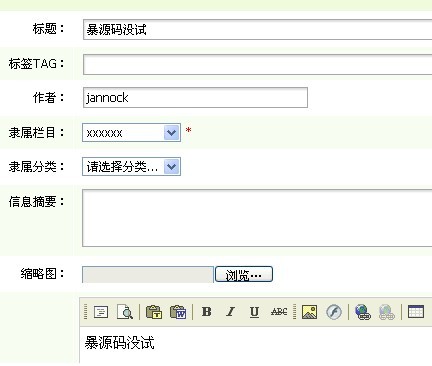Click the 缩略图： label
The image size is (432, 366).
click(x=42, y=274)
